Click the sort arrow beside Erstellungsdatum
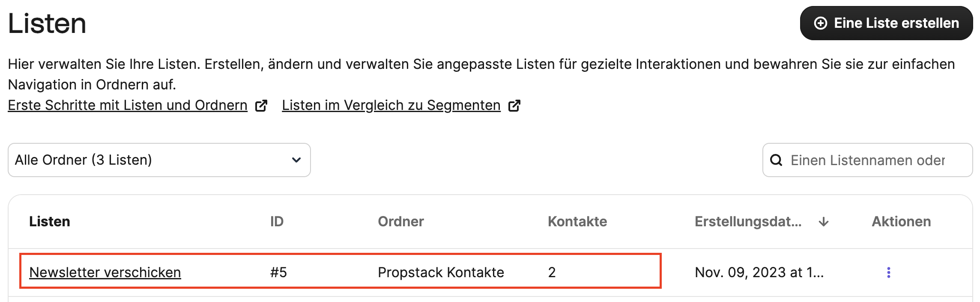This screenshot has height=302, width=980. click(823, 222)
